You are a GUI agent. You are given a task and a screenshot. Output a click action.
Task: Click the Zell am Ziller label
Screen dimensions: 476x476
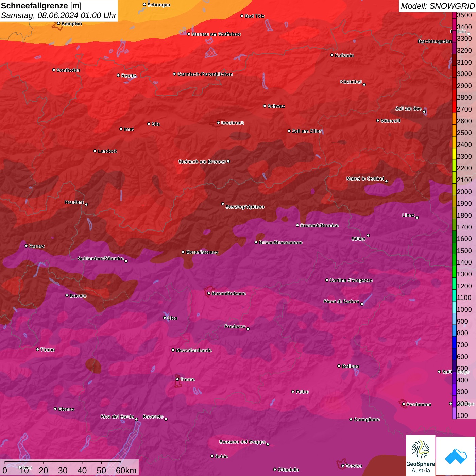(x=306, y=131)
